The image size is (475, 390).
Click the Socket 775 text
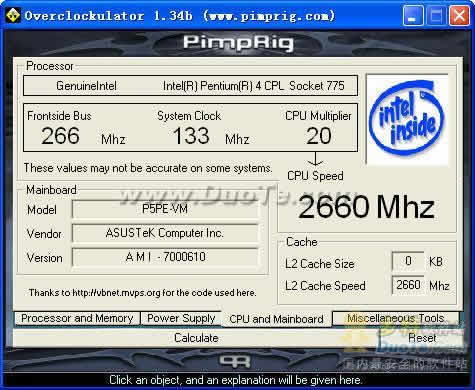coord(317,86)
